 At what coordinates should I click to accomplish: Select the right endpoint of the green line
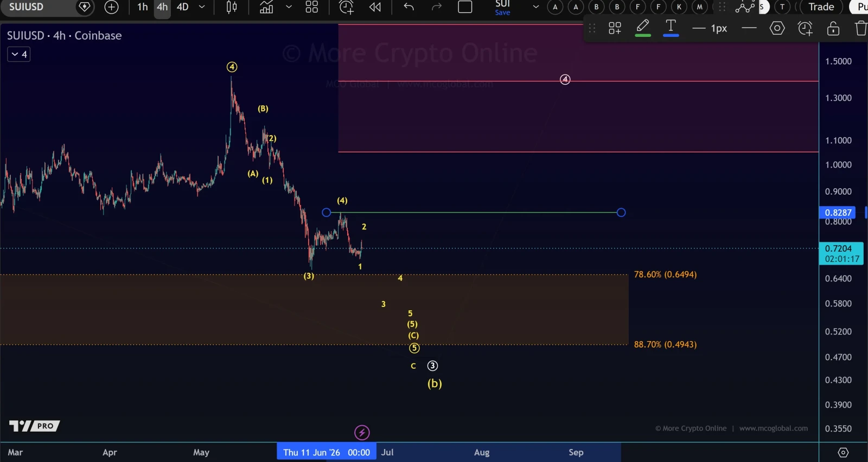click(621, 213)
